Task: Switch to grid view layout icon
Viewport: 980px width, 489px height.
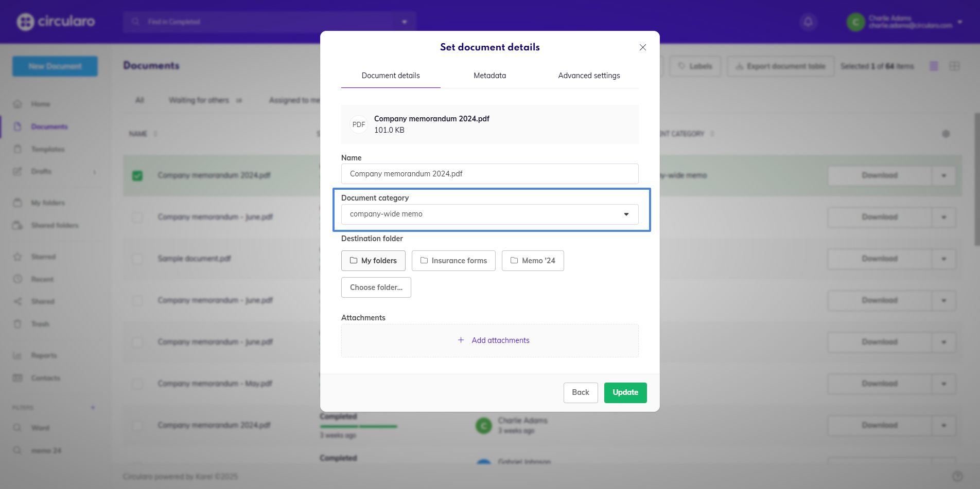Action: [954, 66]
